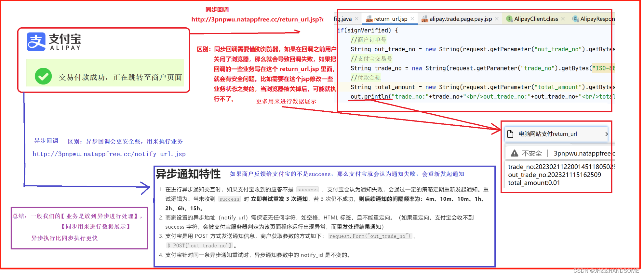Click list item 4 about notify_id
This screenshot has width=644, height=276.
point(255,255)
